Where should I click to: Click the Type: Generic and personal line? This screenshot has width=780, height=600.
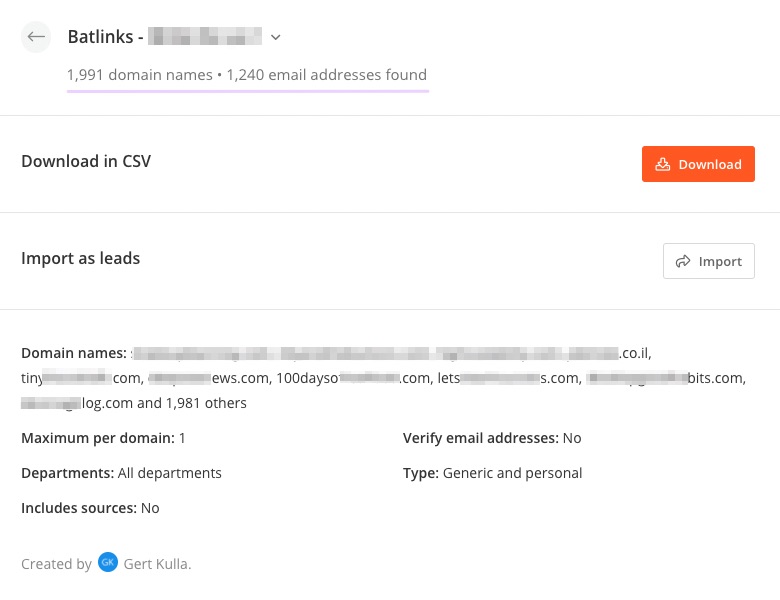click(492, 473)
